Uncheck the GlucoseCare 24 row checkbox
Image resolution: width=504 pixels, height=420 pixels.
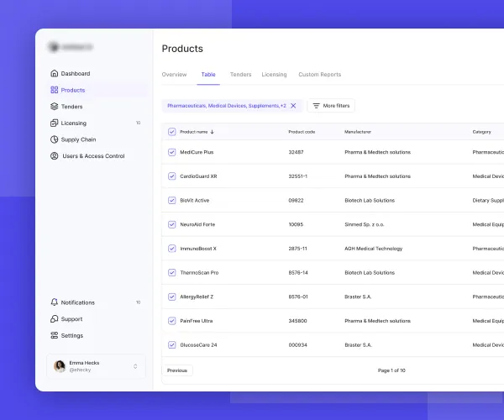click(172, 344)
